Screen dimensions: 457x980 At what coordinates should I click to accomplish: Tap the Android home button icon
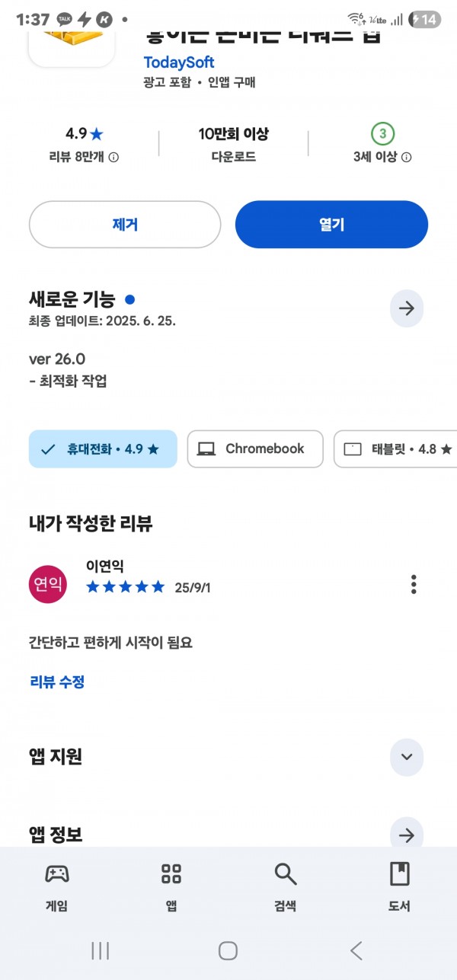[x=228, y=950]
